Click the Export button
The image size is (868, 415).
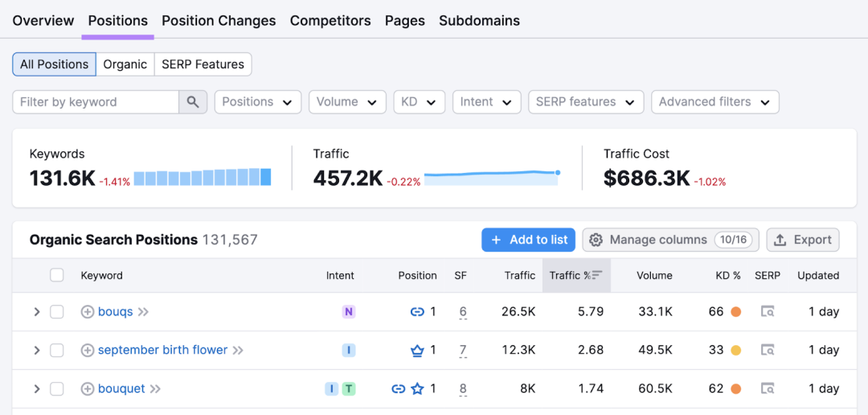pos(803,240)
